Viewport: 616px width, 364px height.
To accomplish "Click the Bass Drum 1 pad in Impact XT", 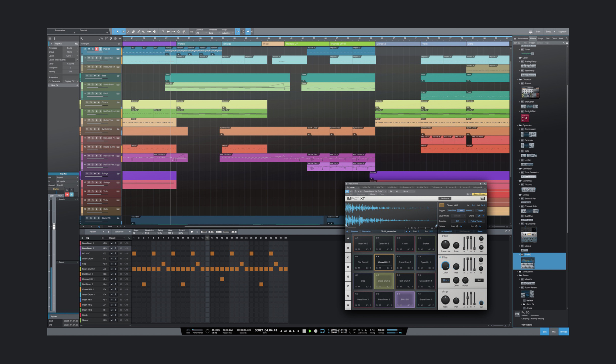I will click(363, 299).
